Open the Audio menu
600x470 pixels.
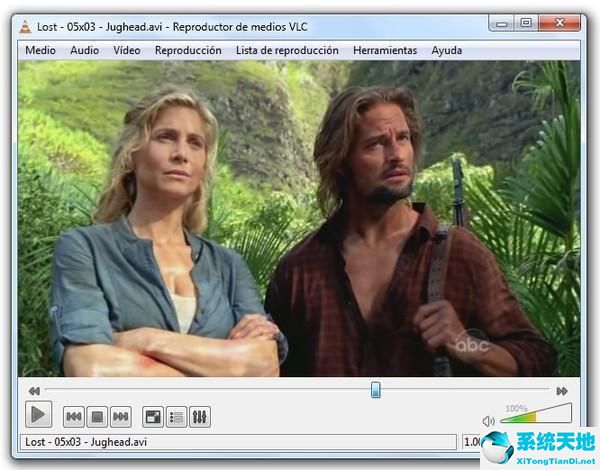tap(85, 51)
